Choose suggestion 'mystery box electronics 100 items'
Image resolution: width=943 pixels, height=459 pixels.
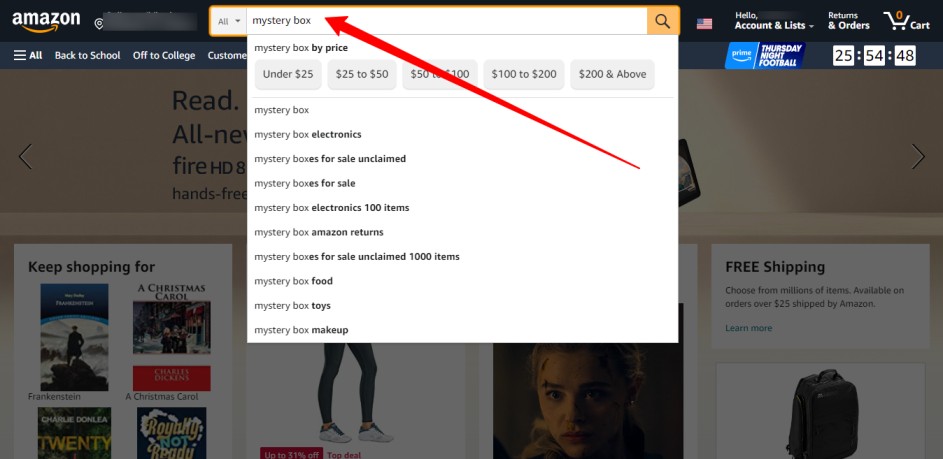[462, 208]
